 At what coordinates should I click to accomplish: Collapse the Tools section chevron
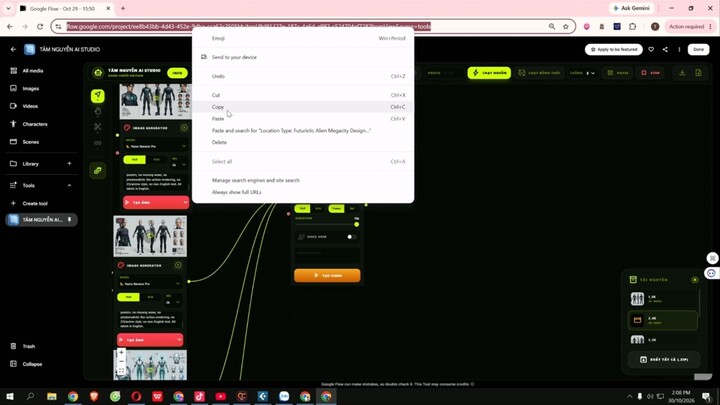coord(69,186)
